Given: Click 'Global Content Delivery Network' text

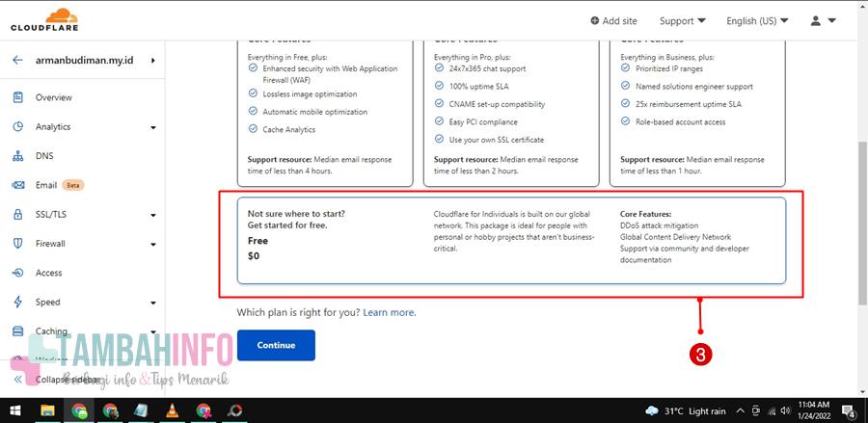Looking at the screenshot, I should (675, 237).
